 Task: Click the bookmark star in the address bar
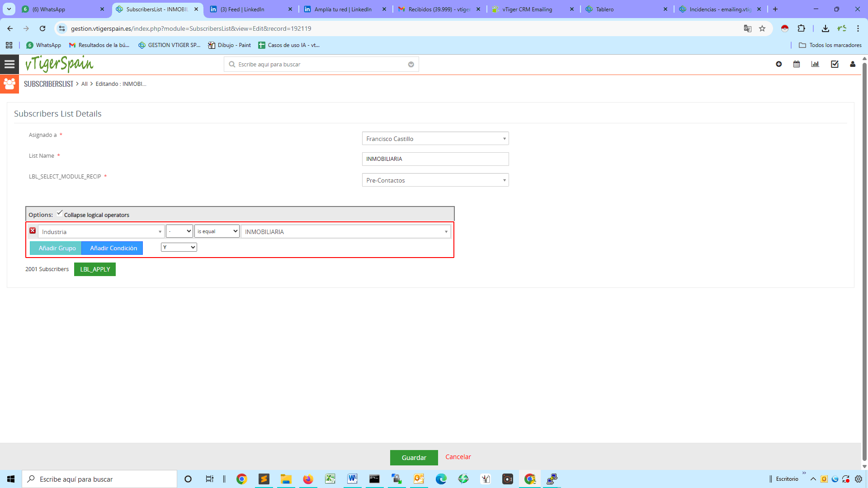(762, 28)
